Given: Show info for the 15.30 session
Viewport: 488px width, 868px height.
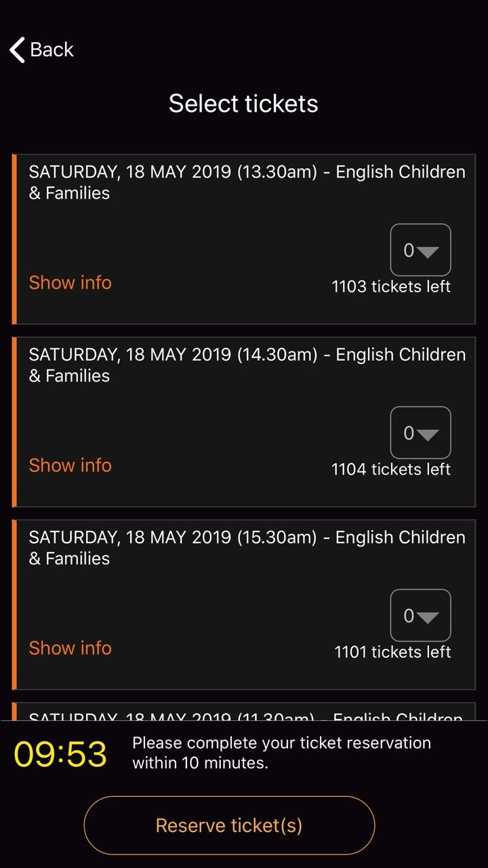Looking at the screenshot, I should click(70, 648).
